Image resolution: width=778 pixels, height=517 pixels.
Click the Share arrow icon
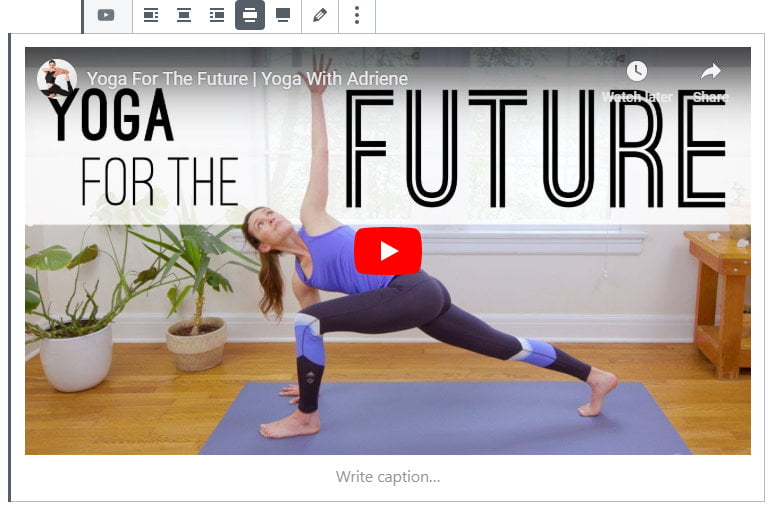click(x=711, y=71)
